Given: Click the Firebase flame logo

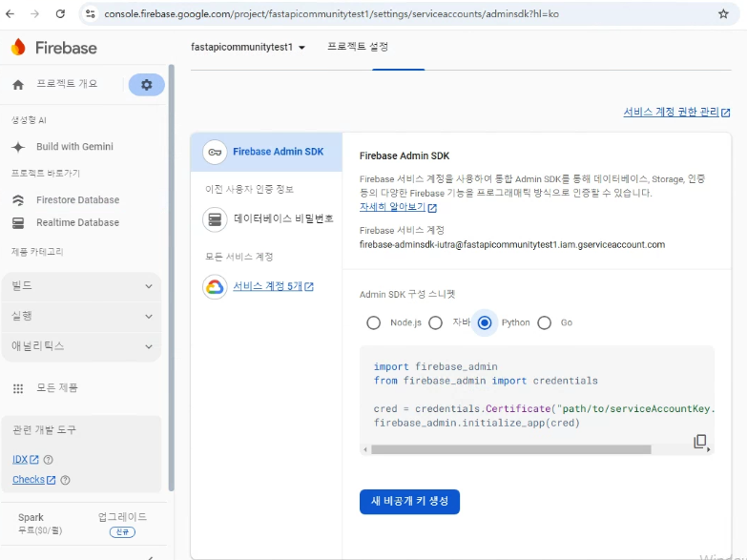Looking at the screenshot, I should coord(18,47).
